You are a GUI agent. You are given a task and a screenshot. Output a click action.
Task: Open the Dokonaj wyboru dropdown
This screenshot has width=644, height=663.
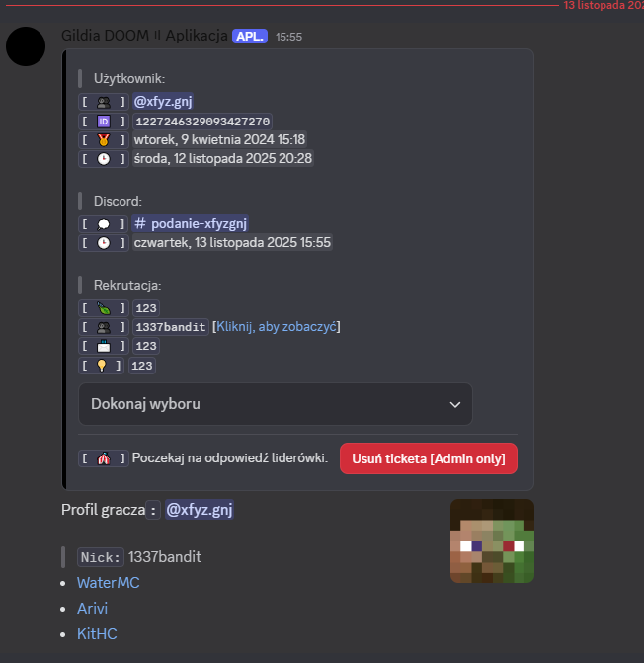[x=276, y=404]
